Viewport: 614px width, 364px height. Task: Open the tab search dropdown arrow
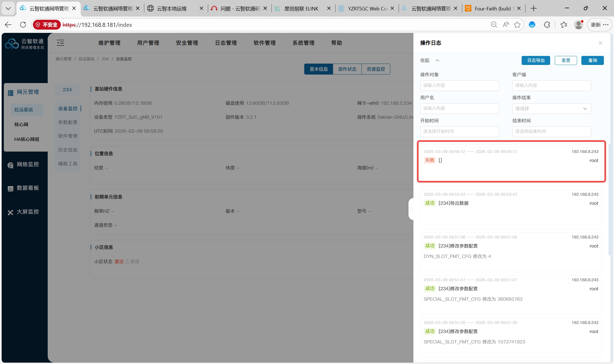pos(8,8)
